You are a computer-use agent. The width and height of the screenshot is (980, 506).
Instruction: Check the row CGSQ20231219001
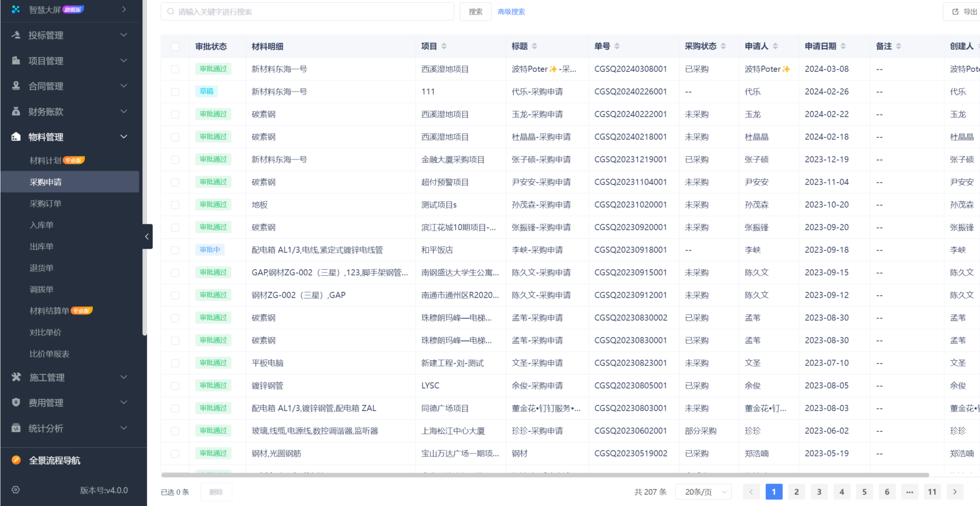pyautogui.click(x=175, y=159)
